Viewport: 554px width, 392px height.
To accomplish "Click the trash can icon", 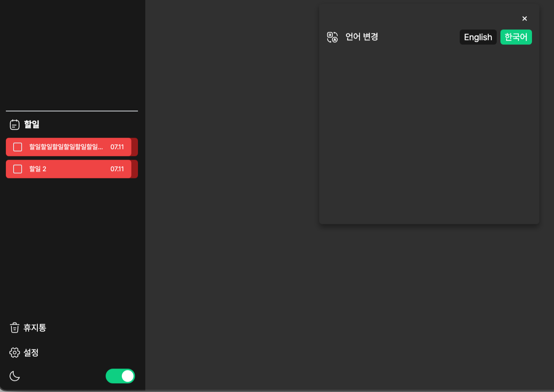I will pyautogui.click(x=15, y=328).
